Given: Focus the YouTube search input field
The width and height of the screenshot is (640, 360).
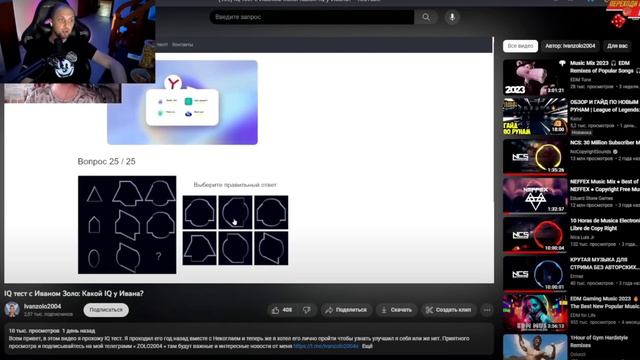Looking at the screenshot, I should 312,17.
